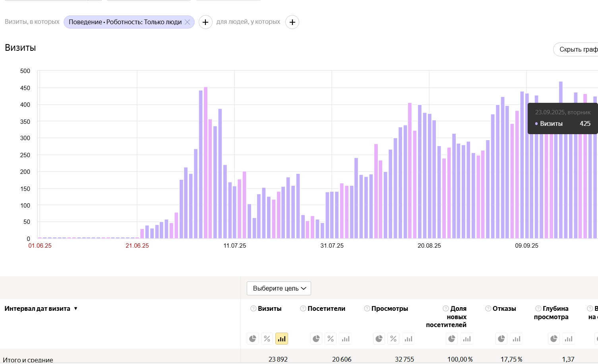The image size is (598, 364).
Task: Show pie chart for Отказы column
Action: 501,339
